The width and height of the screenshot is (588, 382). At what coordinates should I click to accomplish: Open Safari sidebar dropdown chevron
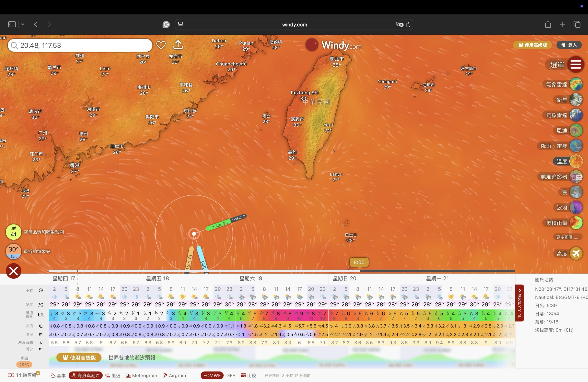click(x=23, y=24)
